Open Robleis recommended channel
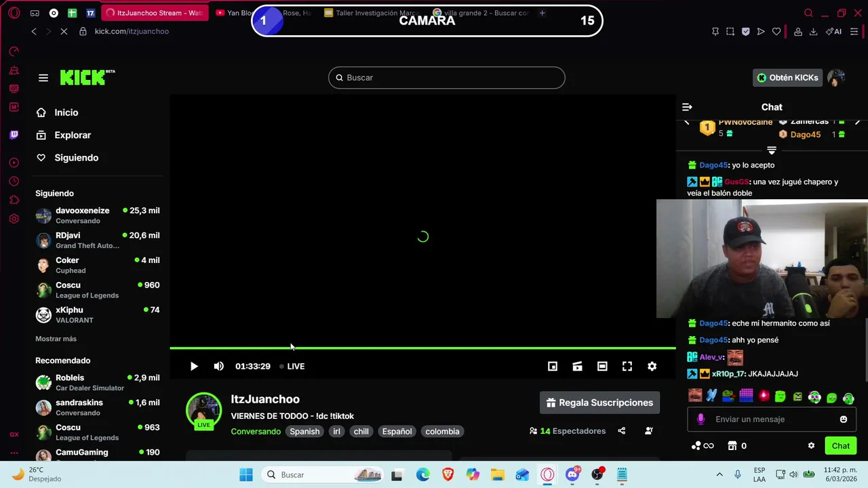The height and width of the screenshot is (488, 868). (98, 382)
